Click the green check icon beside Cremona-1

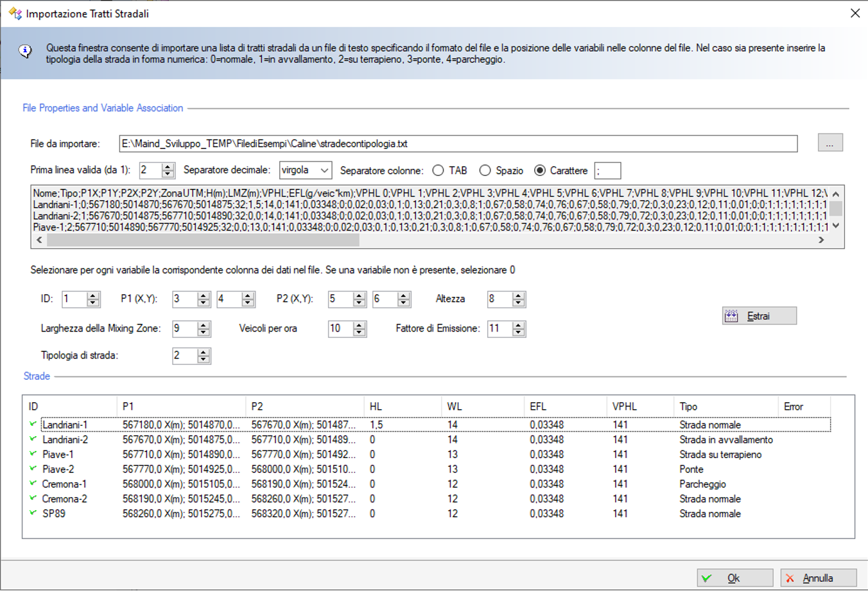[x=33, y=484]
